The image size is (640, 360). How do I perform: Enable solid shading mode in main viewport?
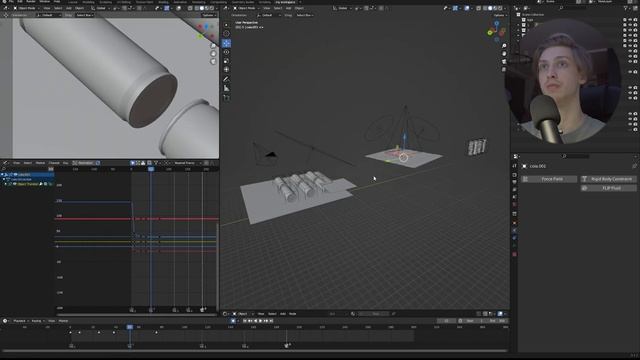click(490, 8)
